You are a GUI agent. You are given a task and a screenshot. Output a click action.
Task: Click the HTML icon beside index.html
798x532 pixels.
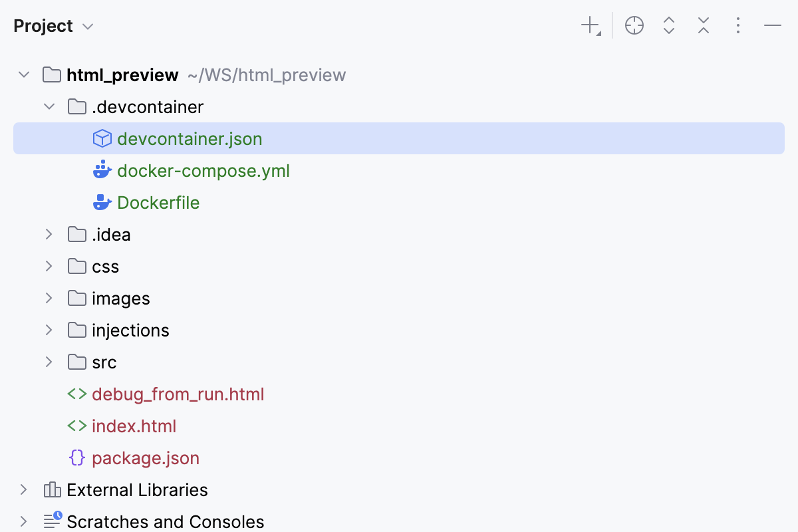pos(78,426)
